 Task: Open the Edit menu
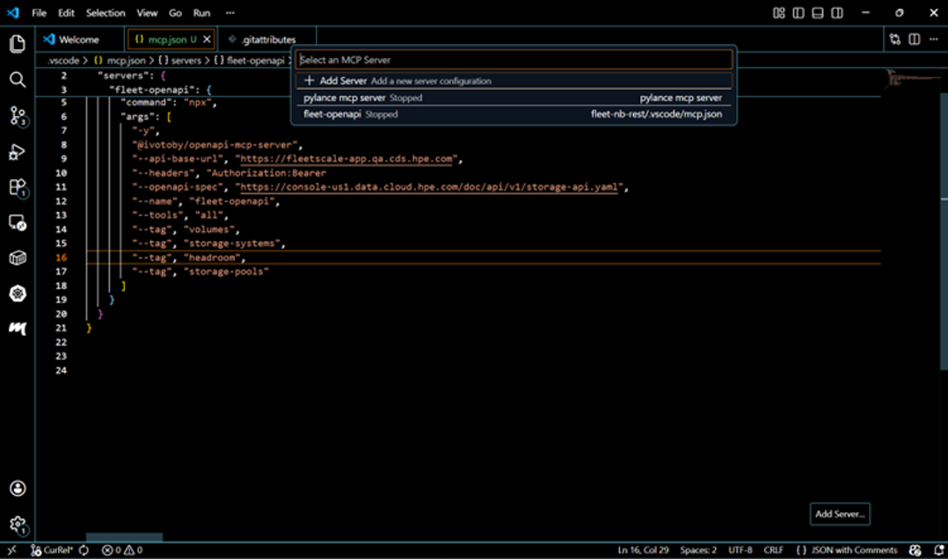[x=66, y=12]
